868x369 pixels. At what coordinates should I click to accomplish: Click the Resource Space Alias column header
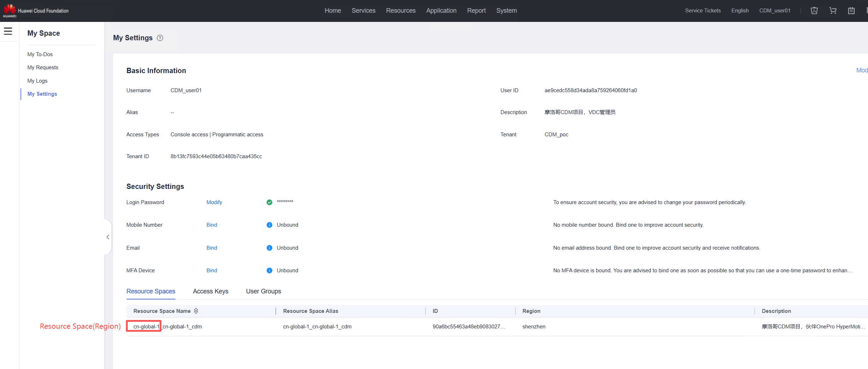[310, 311]
